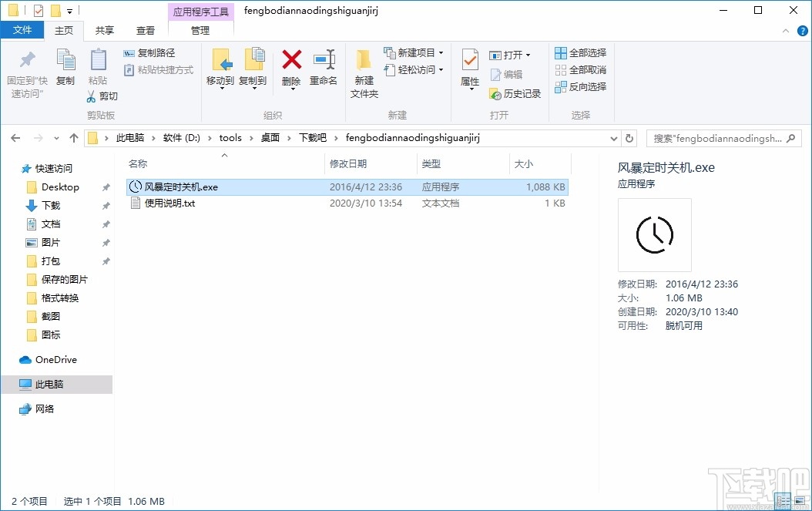The width and height of the screenshot is (812, 511).
Task: Switch to the 查看 ribbon tab
Action: click(x=146, y=31)
